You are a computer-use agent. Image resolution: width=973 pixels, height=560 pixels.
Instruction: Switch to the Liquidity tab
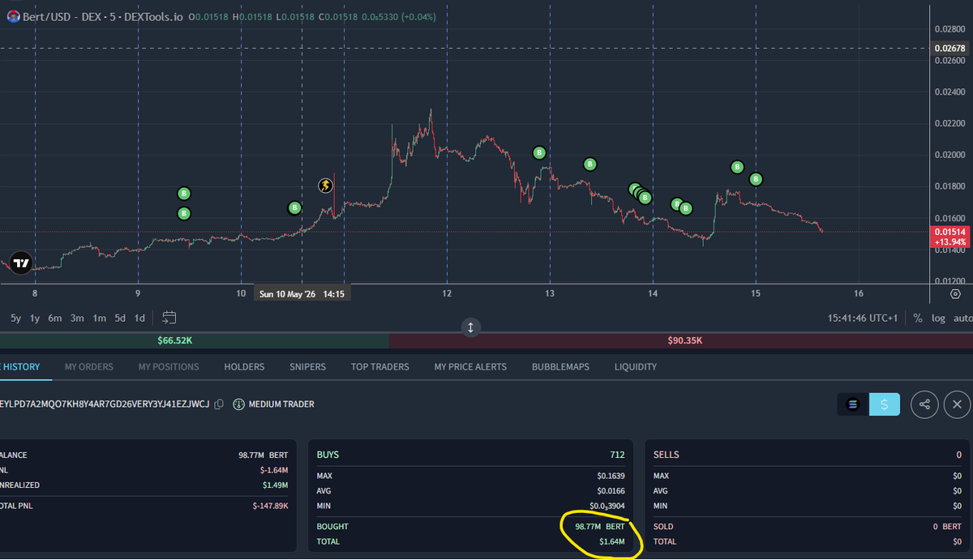[636, 366]
